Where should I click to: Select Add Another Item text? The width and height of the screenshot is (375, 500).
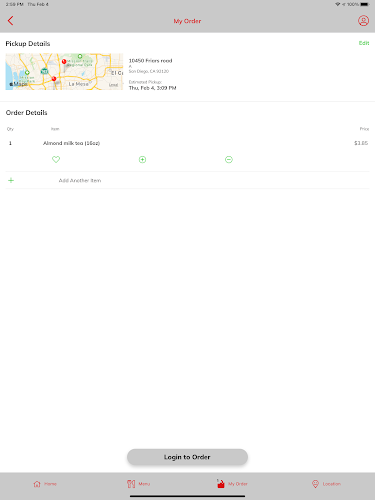80,180
